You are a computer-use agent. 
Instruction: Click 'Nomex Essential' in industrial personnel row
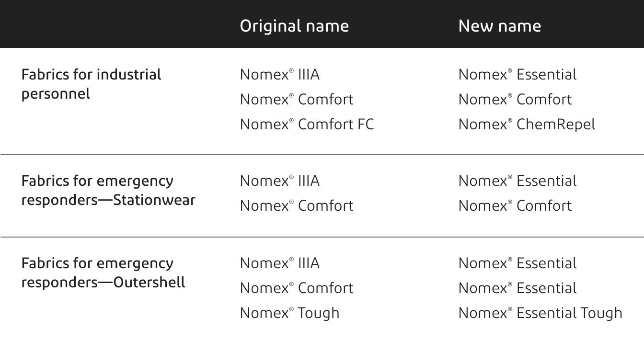(x=517, y=75)
